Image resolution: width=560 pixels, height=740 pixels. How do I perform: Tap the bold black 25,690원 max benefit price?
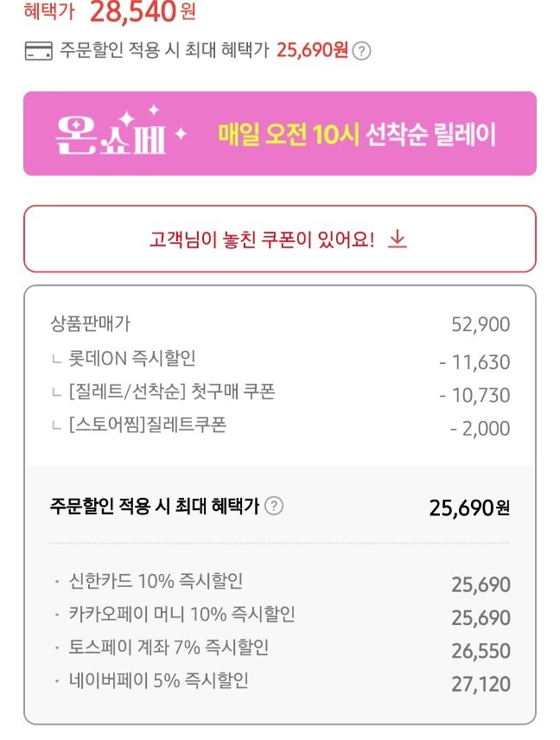pyautogui.click(x=468, y=507)
